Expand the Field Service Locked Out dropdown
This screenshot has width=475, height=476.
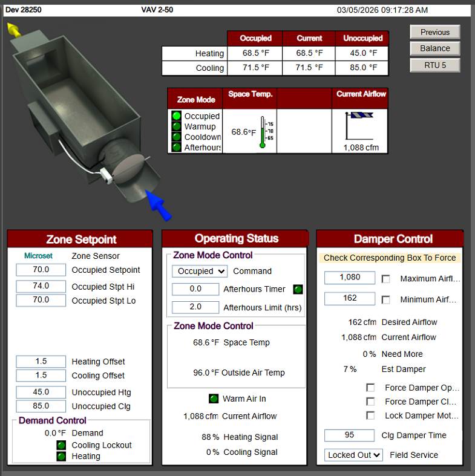pyautogui.click(x=354, y=455)
